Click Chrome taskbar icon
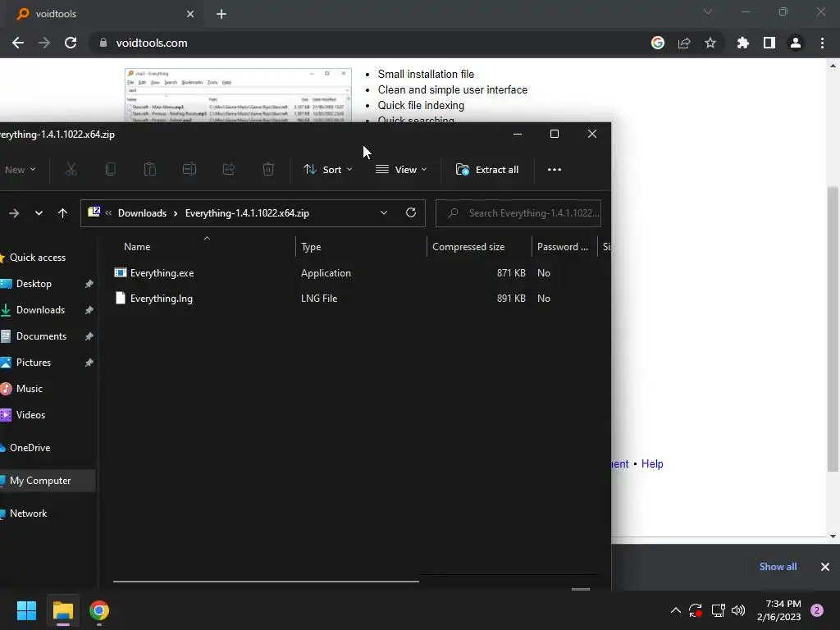 point(99,610)
